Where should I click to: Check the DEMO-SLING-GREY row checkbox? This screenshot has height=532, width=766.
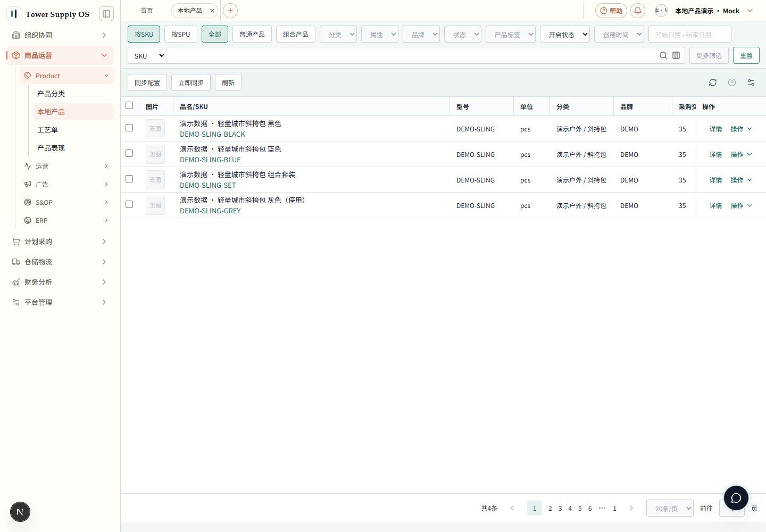[x=129, y=204]
